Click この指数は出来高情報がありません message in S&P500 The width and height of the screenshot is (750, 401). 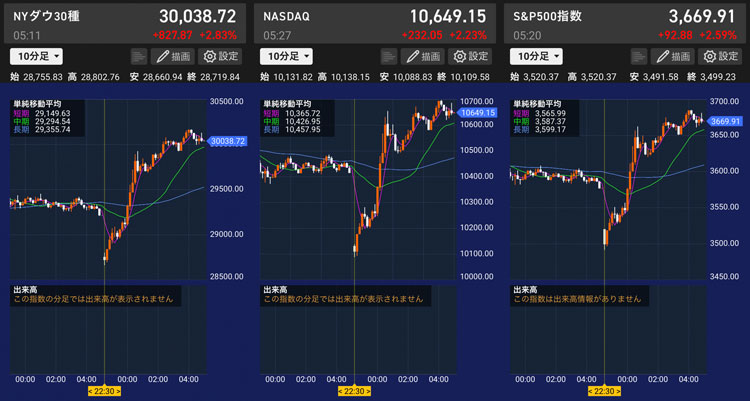click(x=577, y=299)
